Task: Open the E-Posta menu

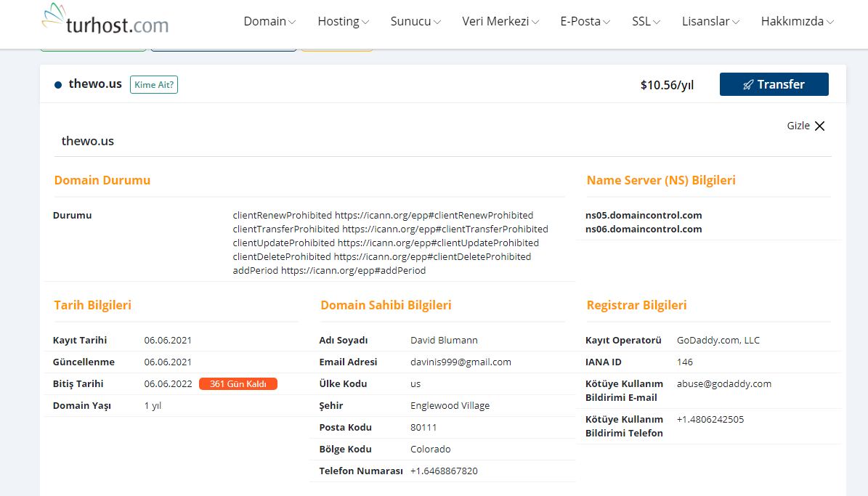Action: coord(585,22)
